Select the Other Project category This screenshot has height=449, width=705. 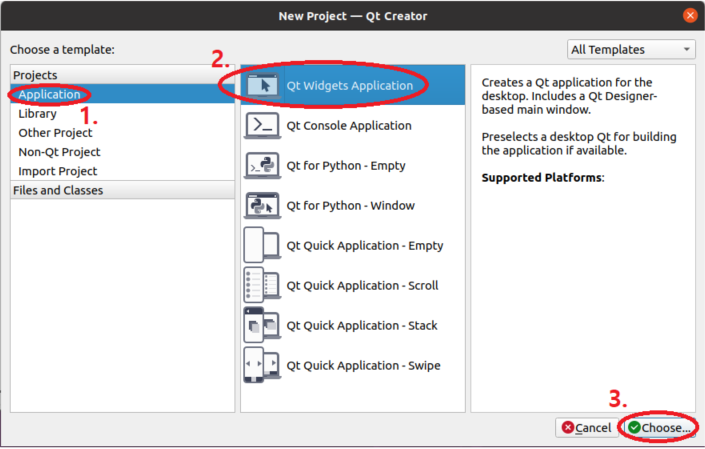[122, 133]
